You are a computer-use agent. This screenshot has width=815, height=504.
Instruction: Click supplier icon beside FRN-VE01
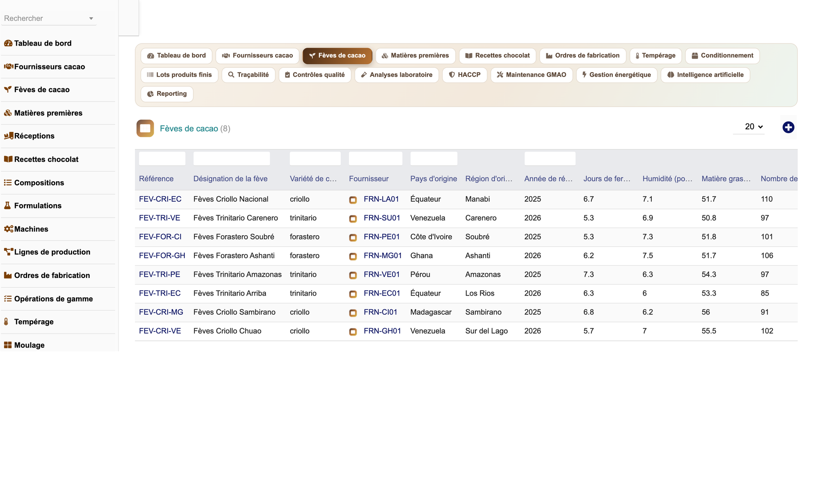tap(353, 275)
